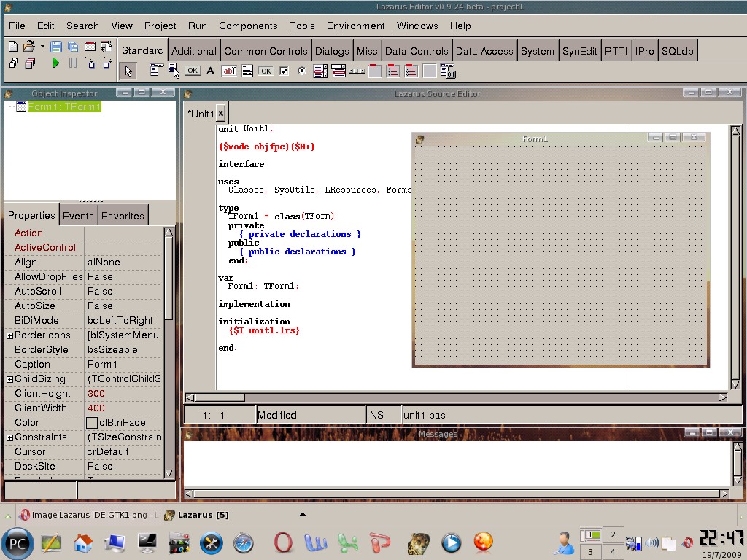This screenshot has height=560, width=747.
Task: Click the Save file icon
Action: (56, 47)
